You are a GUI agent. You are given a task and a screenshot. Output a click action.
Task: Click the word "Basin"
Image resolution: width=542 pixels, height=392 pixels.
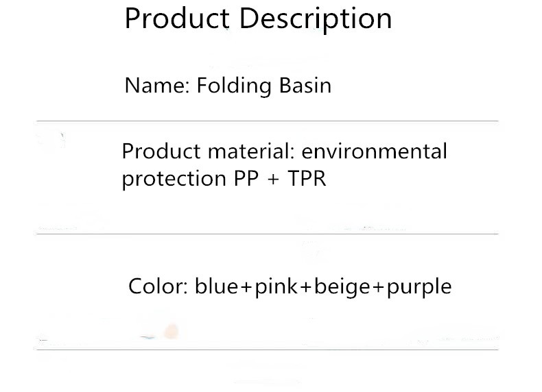click(305, 86)
